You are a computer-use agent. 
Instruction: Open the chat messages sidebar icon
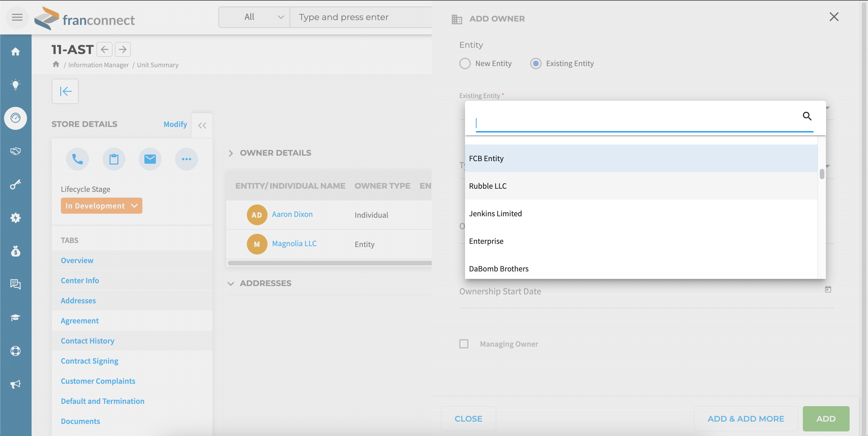(15, 284)
